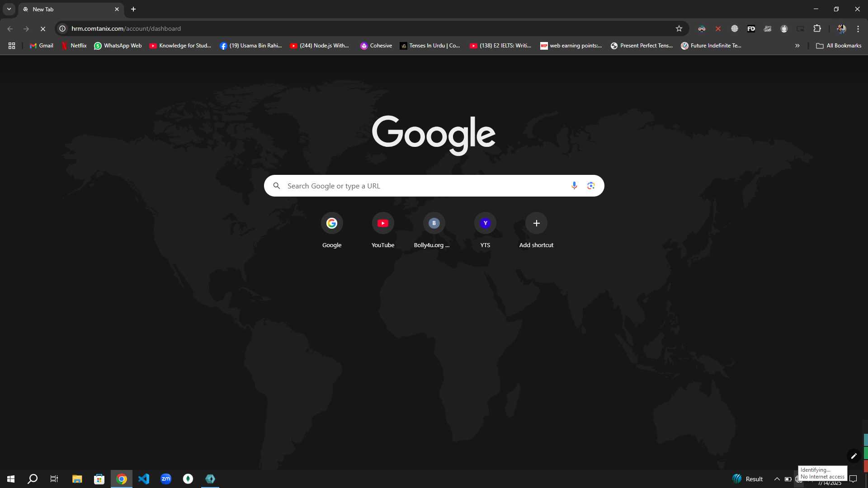Open the Bolly4u.org shortcut tile
The image size is (868, 488).
pos(434,231)
